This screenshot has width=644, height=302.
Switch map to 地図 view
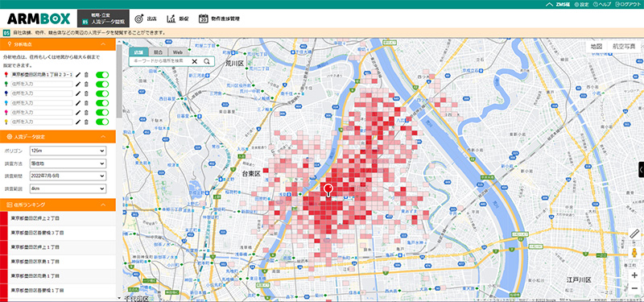597,47
